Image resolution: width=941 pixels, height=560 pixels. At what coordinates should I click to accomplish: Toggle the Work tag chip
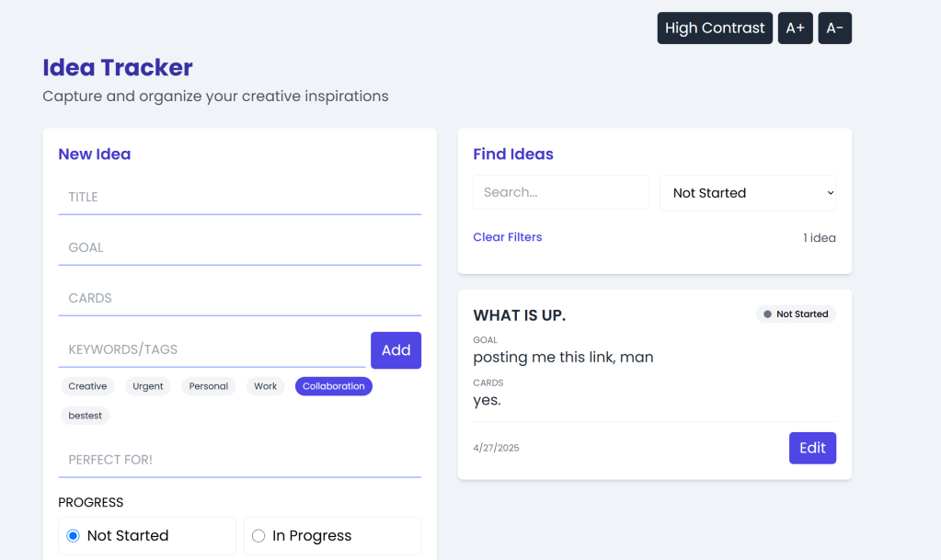[x=265, y=386]
